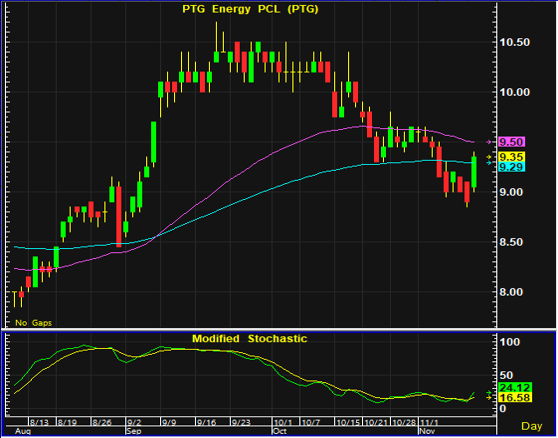Click the magenta arrow marker beside 9.50
This screenshot has width=558, height=438.
[x=489, y=142]
